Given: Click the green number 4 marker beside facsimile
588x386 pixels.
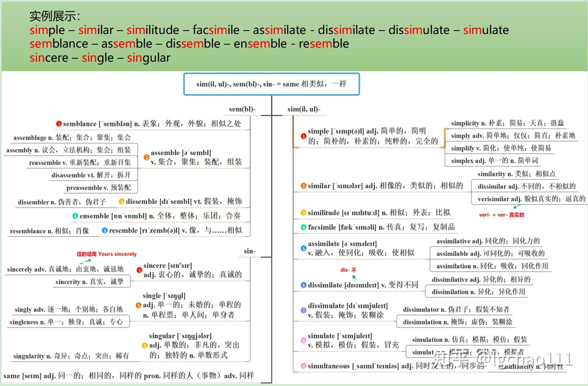Looking at the screenshot, I should coord(303,227).
